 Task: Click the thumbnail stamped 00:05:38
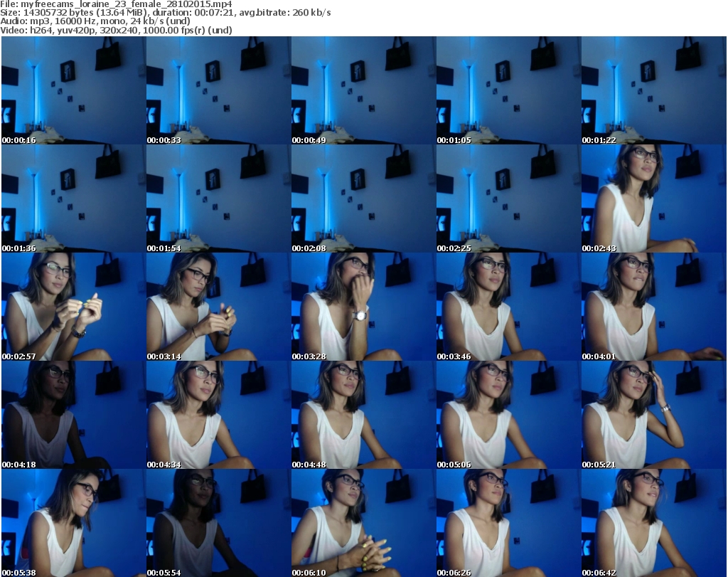click(74, 523)
